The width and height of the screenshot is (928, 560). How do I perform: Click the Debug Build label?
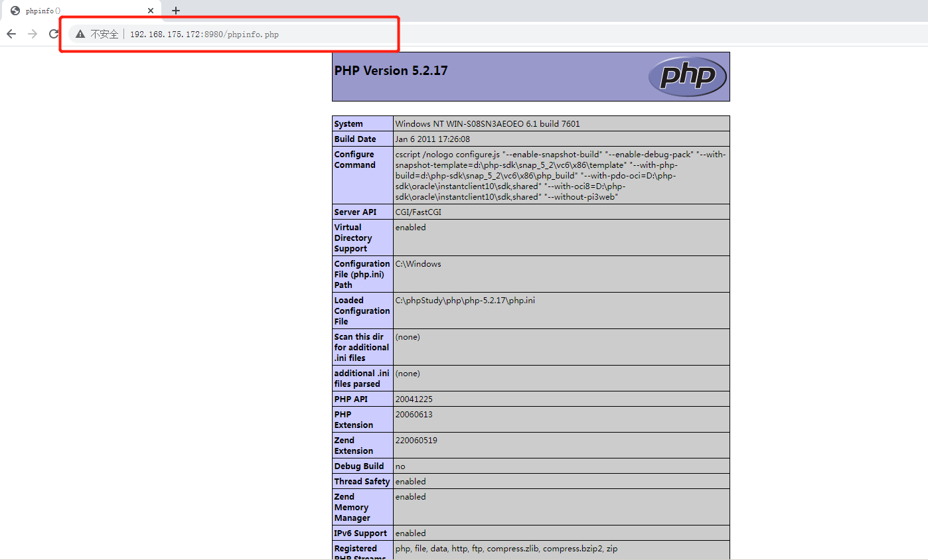click(359, 466)
